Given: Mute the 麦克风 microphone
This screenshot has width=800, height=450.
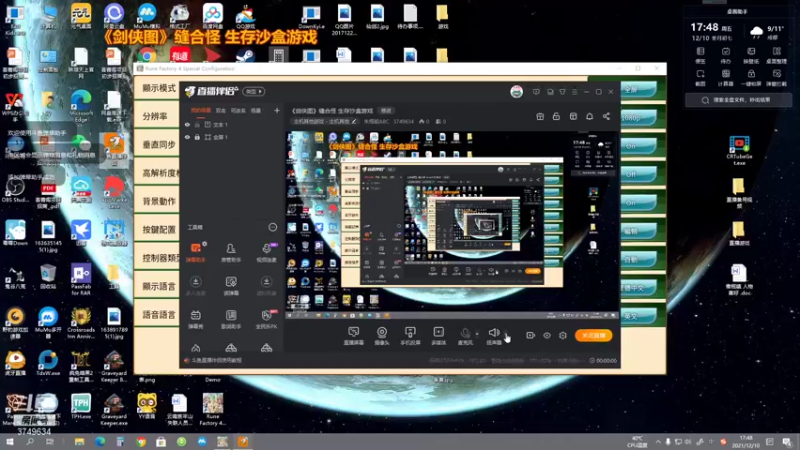Looking at the screenshot, I should coord(465,336).
